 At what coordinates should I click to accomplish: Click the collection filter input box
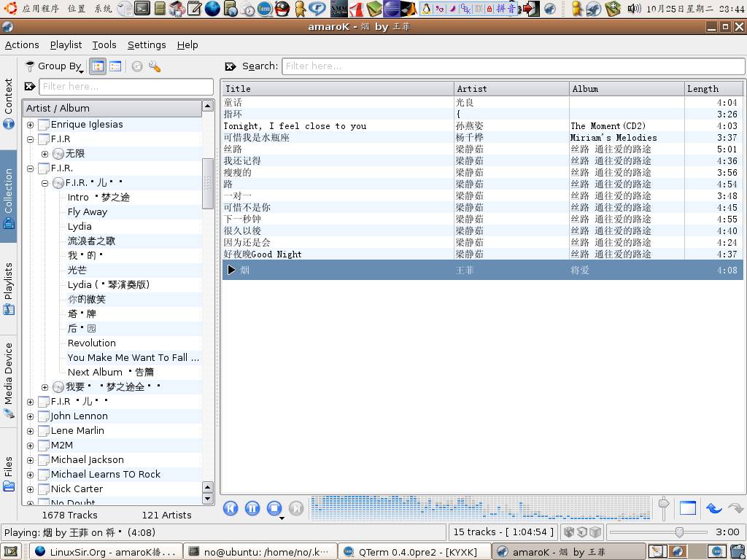pyautogui.click(x=126, y=87)
